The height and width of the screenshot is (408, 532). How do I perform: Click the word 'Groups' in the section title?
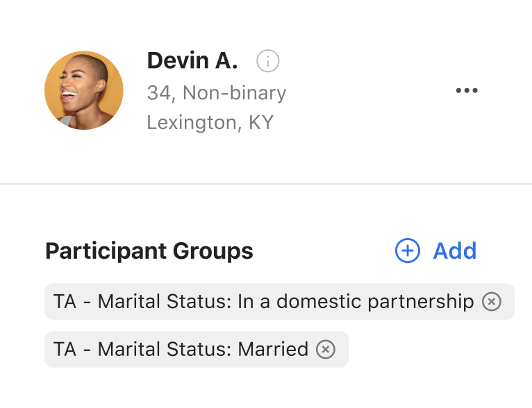[x=213, y=250]
